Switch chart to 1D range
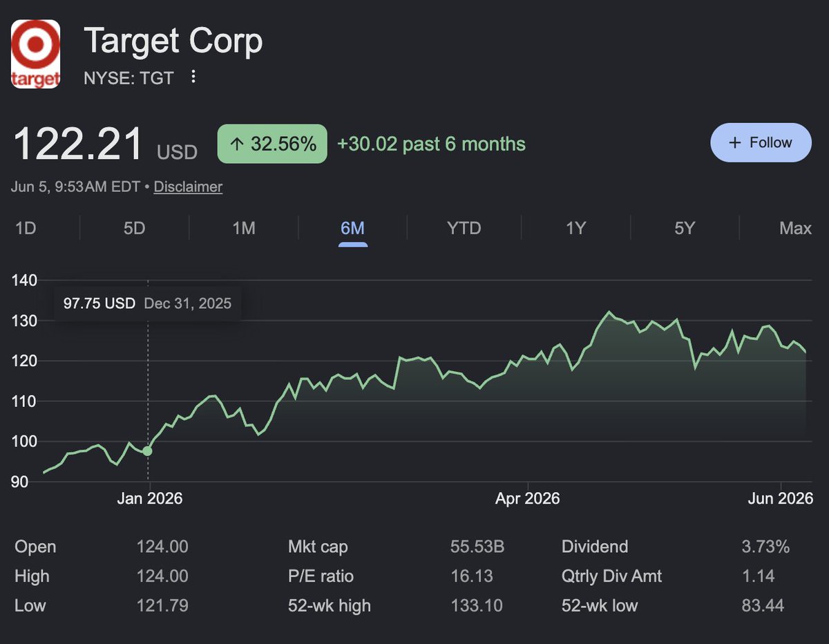This screenshot has width=829, height=644. click(x=26, y=228)
